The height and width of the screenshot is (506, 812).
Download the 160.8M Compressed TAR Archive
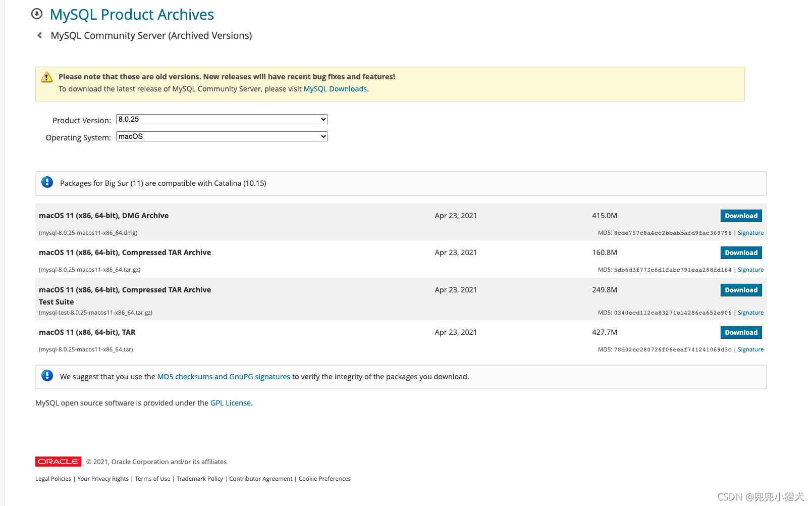point(741,252)
